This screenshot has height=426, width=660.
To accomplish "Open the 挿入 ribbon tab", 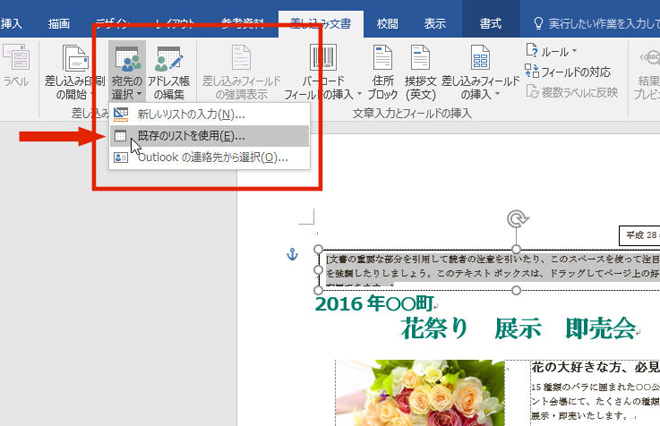I will click(x=11, y=24).
